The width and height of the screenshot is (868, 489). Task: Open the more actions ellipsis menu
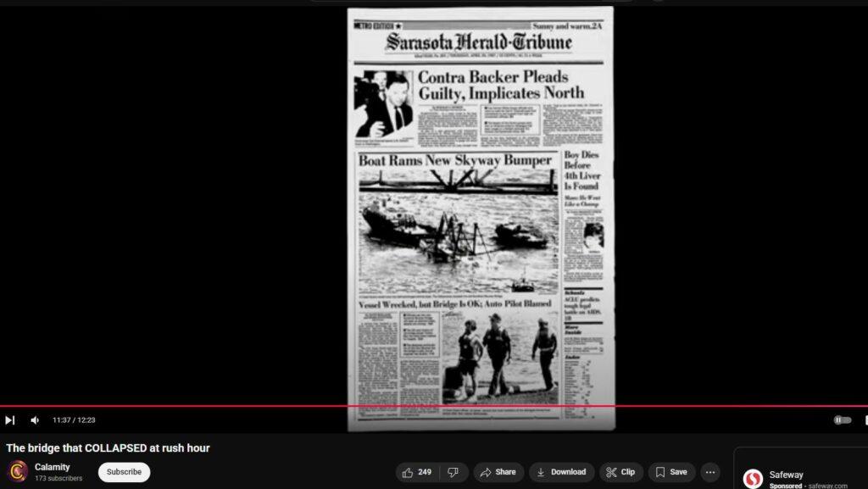click(710, 472)
